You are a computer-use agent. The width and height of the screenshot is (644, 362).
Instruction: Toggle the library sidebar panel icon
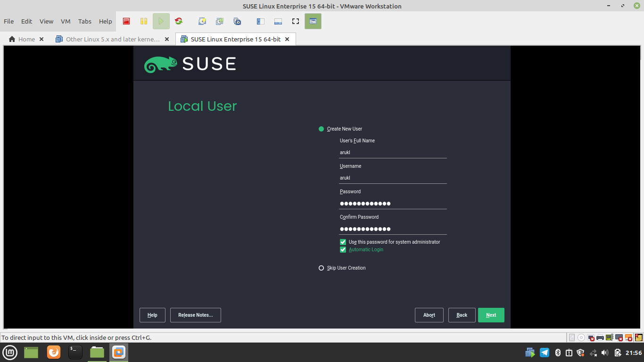pyautogui.click(x=261, y=21)
